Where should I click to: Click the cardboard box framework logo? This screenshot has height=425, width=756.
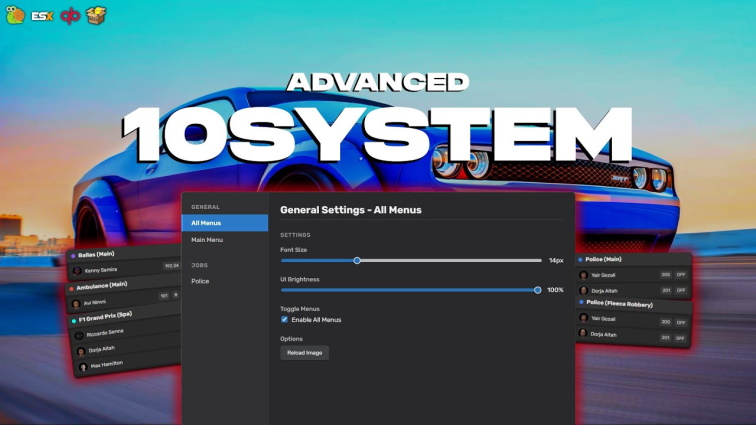pyautogui.click(x=96, y=15)
